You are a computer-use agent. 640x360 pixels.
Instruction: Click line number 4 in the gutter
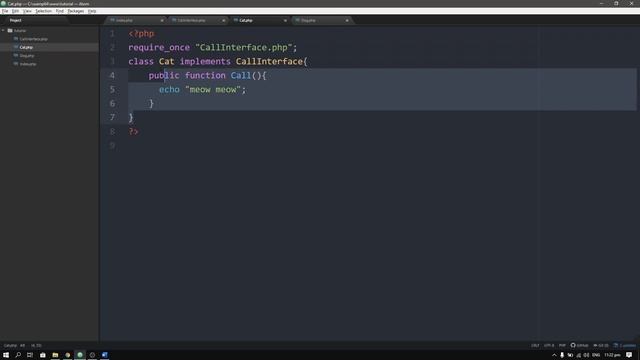coord(112,76)
